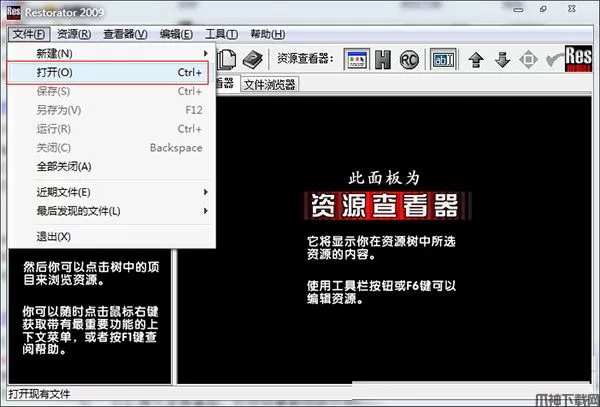Close the Restorator 2009 window
Screen dimensions: 600x407
572,8
